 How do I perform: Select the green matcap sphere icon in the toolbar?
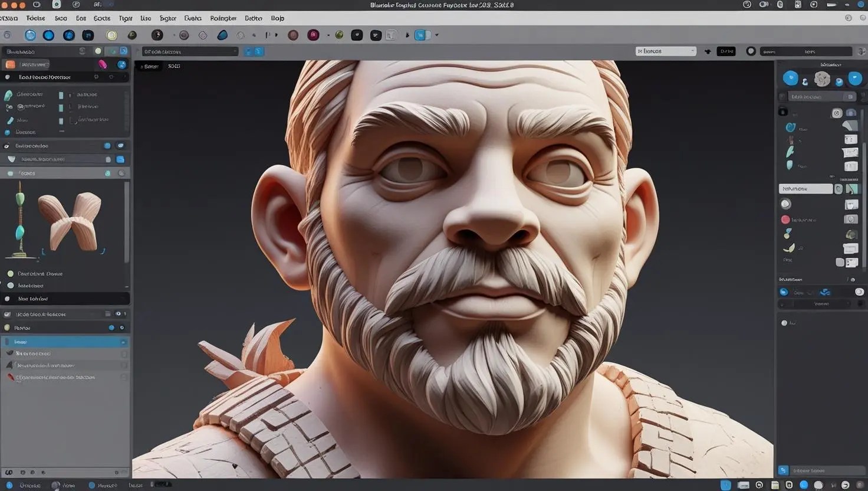tap(339, 35)
